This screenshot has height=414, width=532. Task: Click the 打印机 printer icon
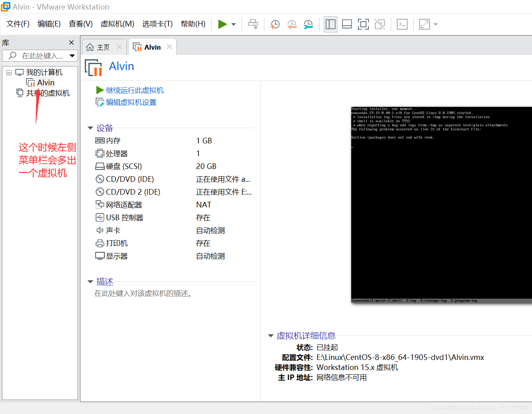[100, 243]
